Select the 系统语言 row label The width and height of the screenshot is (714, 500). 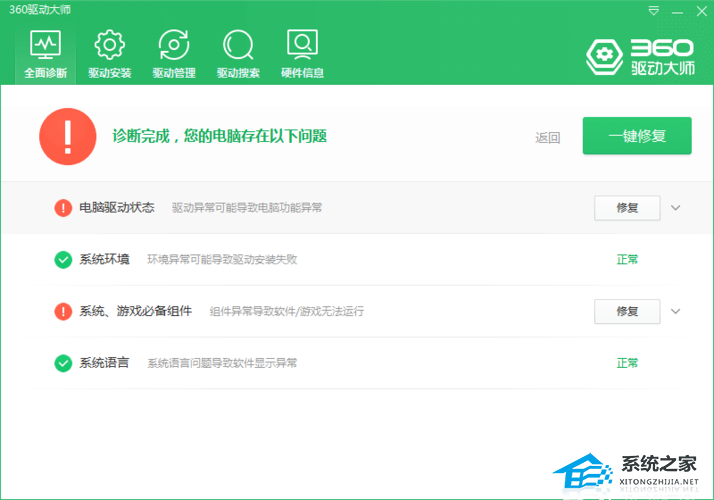[x=104, y=363]
